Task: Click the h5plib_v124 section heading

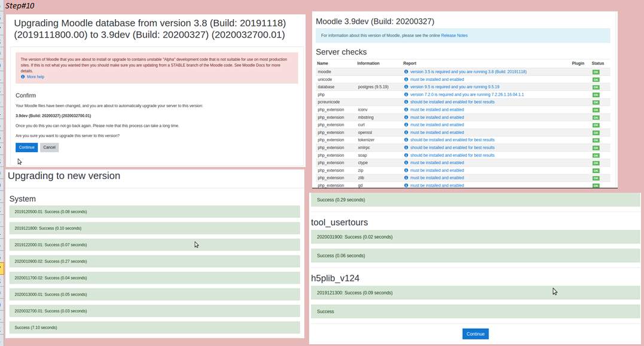Action: (x=335, y=278)
